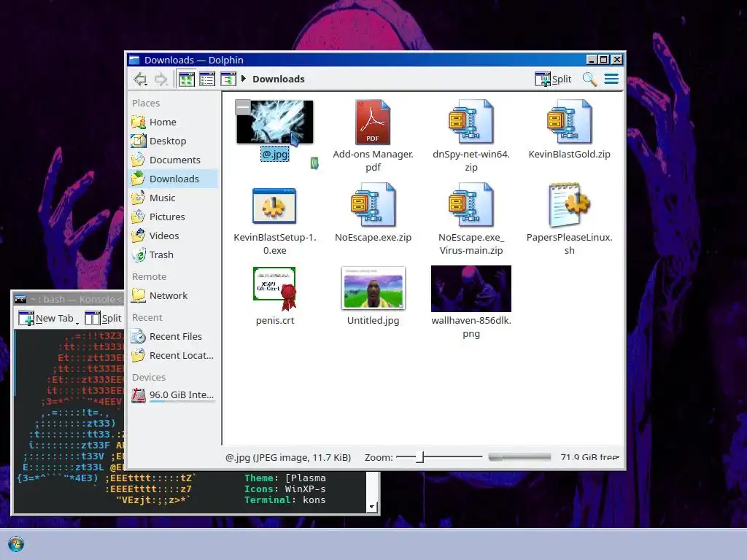This screenshot has width=747, height=560.
Task: Switch to Details view mode
Action: coord(228,79)
